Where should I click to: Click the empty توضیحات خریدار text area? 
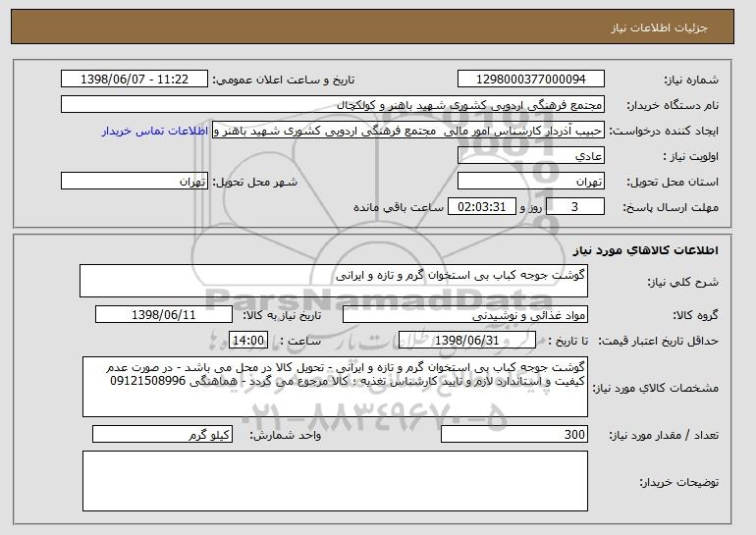[335, 481]
